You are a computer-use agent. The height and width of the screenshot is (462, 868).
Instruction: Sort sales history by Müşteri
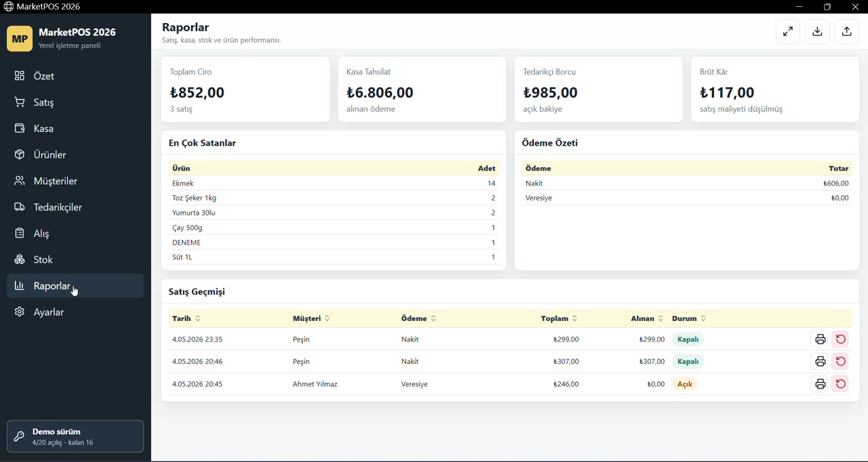[311, 318]
